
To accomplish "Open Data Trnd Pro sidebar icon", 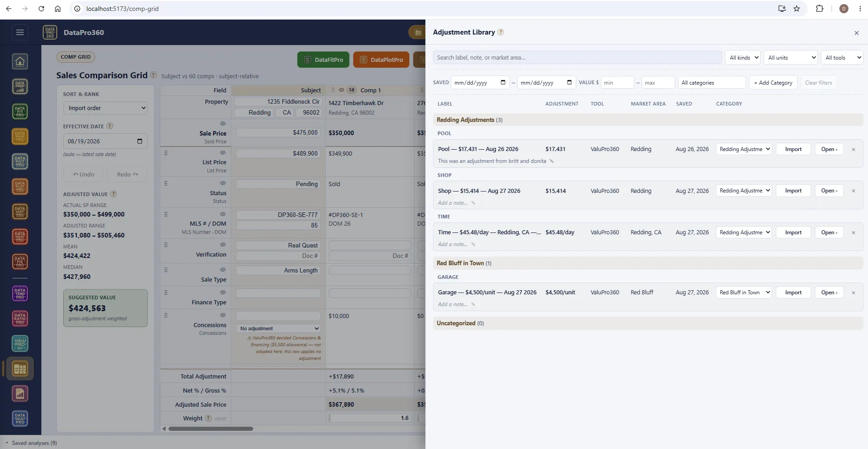I will click(20, 293).
